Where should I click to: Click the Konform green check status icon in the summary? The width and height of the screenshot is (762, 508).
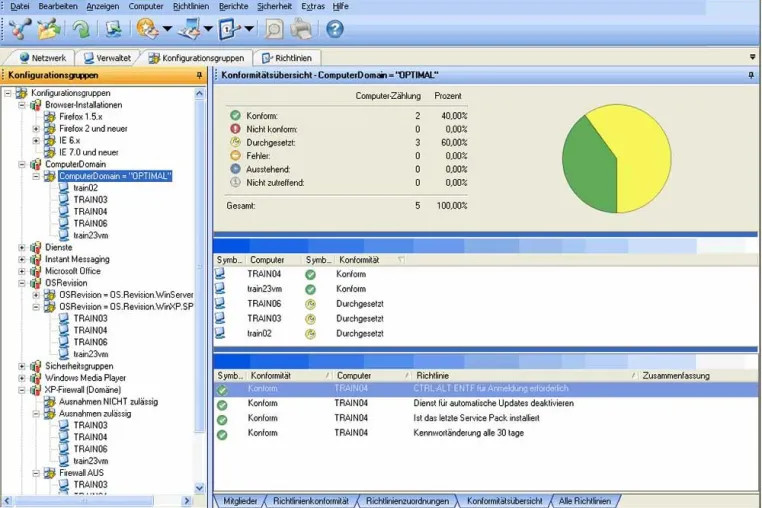click(x=235, y=116)
